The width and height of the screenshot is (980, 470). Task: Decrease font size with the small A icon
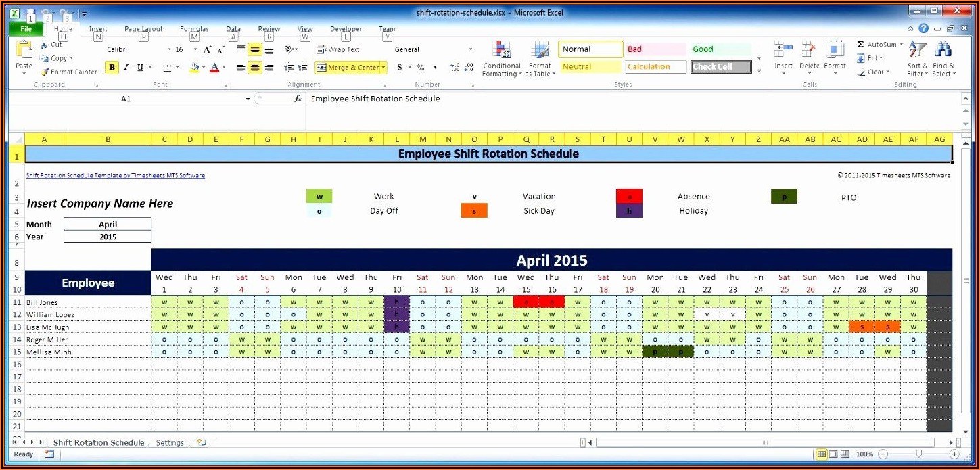click(x=221, y=49)
